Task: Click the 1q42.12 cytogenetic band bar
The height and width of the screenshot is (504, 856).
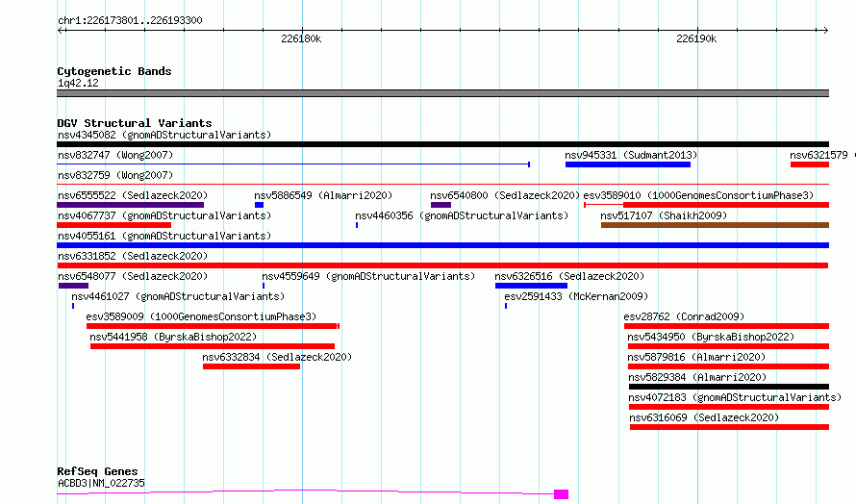Action: click(442, 93)
